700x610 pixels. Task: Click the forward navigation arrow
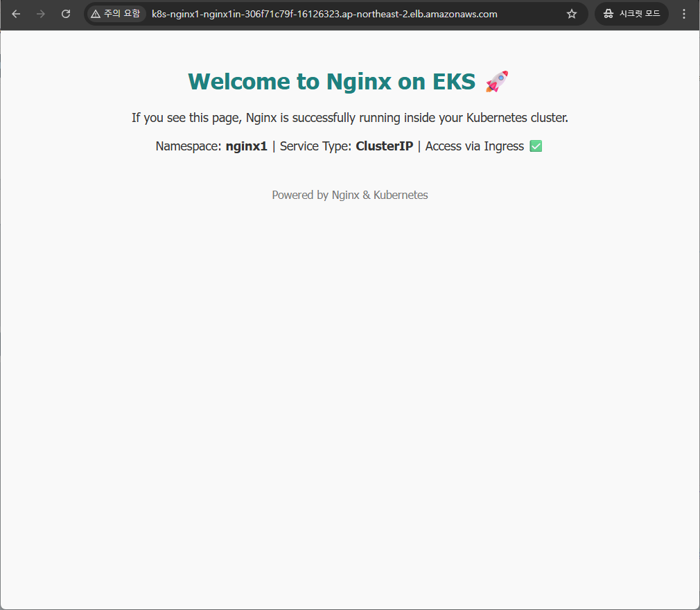click(41, 14)
